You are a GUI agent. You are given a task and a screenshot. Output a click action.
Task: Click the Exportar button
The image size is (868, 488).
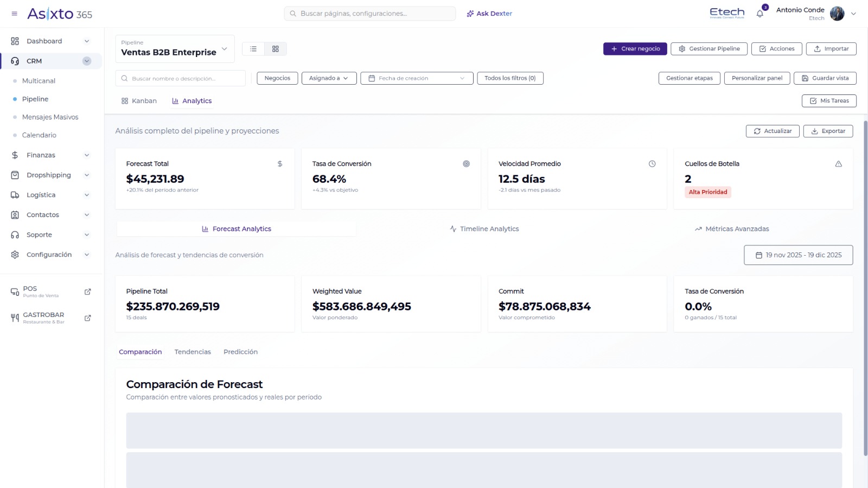tap(828, 131)
